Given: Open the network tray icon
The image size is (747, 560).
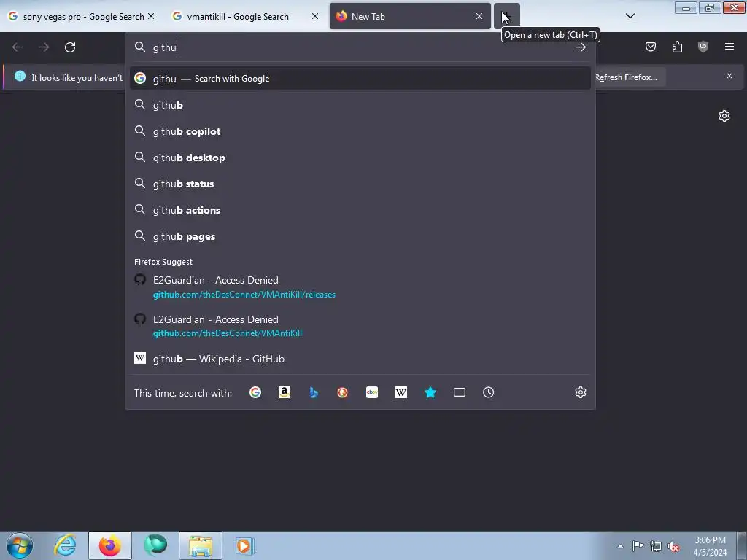Looking at the screenshot, I should pos(656,546).
